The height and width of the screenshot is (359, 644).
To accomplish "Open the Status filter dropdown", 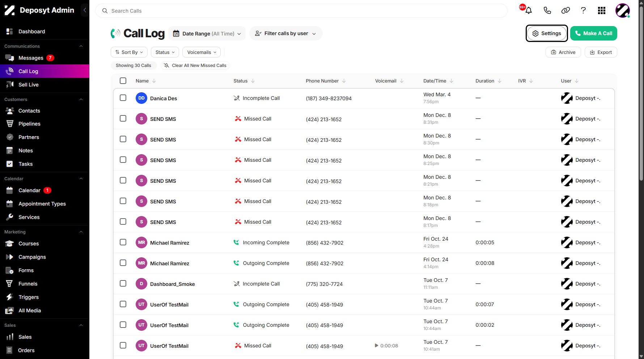I will (x=165, y=52).
